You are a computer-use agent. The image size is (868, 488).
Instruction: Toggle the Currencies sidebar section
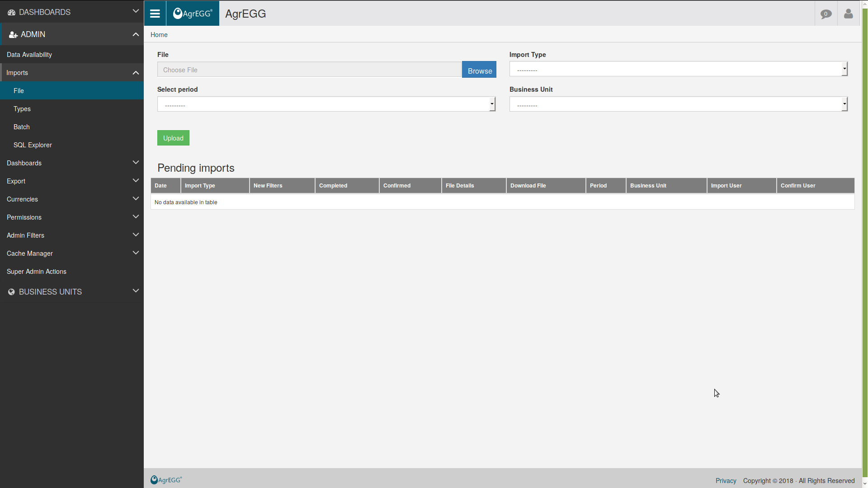pyautogui.click(x=71, y=199)
